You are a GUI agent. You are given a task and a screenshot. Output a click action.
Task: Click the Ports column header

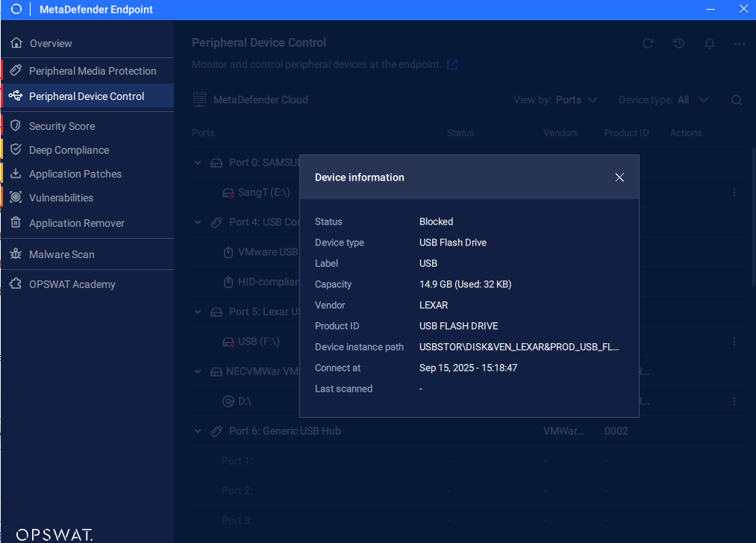tap(203, 133)
